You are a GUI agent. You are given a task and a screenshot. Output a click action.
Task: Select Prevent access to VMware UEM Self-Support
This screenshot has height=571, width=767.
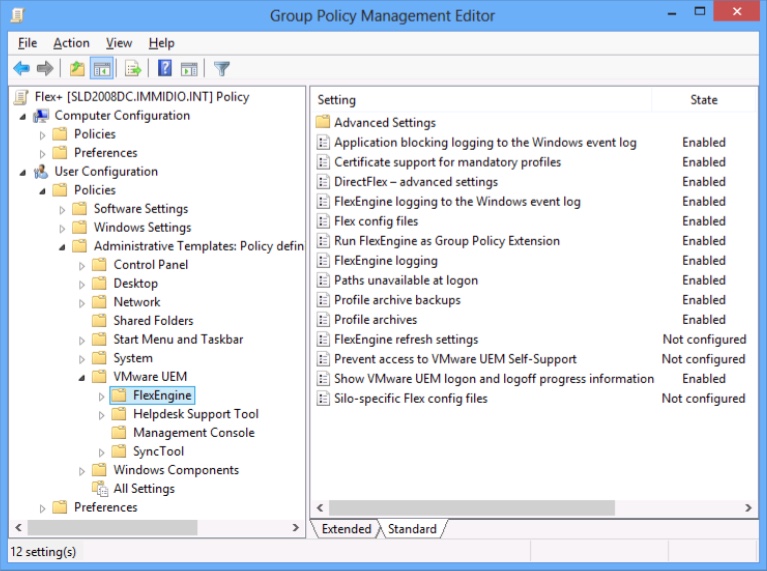pos(455,359)
